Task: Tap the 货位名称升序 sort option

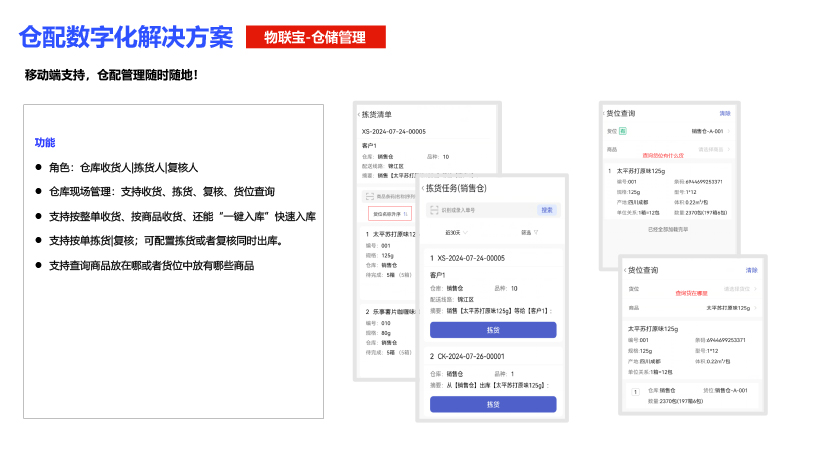Action: point(389,214)
